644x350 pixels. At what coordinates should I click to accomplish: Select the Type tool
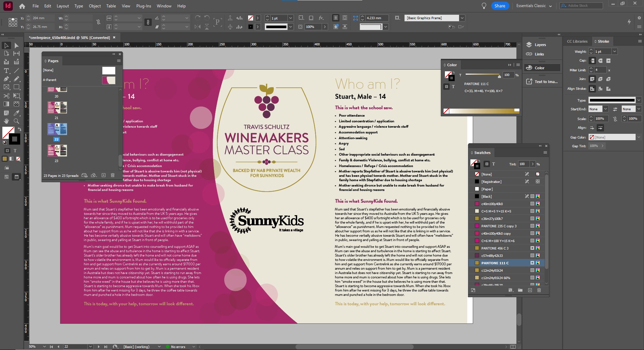[6, 71]
